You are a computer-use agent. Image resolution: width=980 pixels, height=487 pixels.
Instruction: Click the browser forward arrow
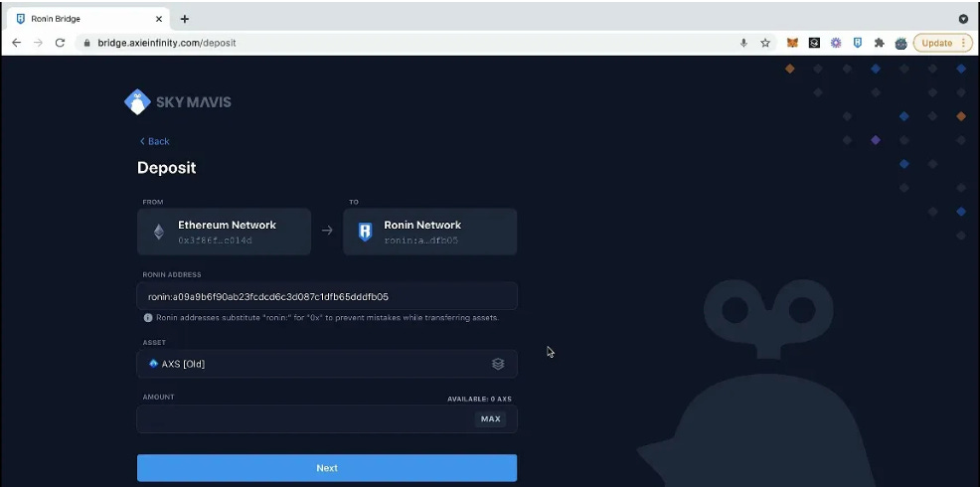[38, 43]
